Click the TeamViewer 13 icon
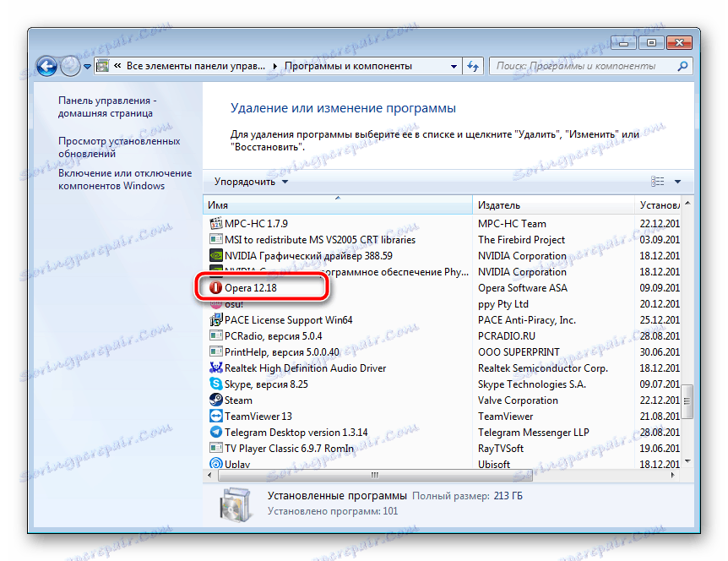 216,417
